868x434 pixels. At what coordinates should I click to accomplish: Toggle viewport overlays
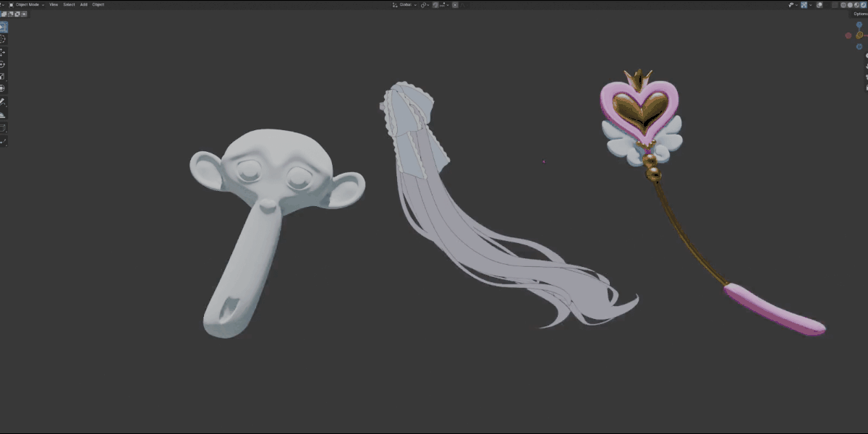pyautogui.click(x=820, y=5)
